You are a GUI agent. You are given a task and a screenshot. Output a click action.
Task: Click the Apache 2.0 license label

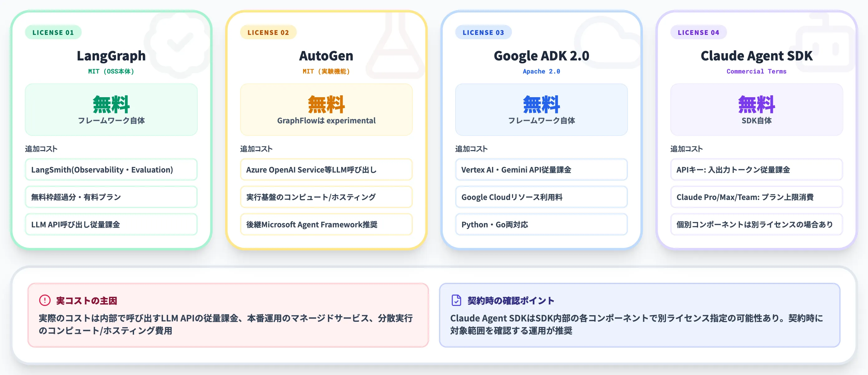tap(542, 71)
